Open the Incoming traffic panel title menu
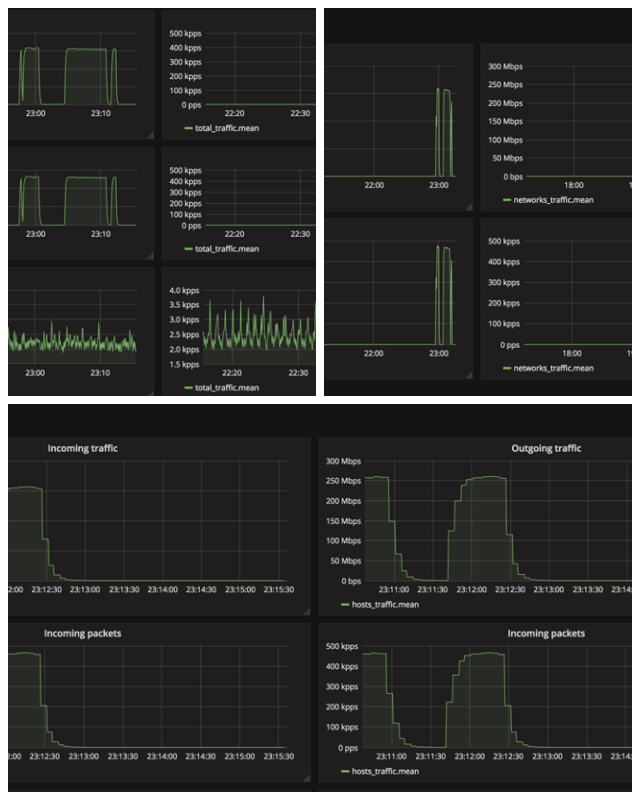This screenshot has height=800, width=640. (x=82, y=449)
